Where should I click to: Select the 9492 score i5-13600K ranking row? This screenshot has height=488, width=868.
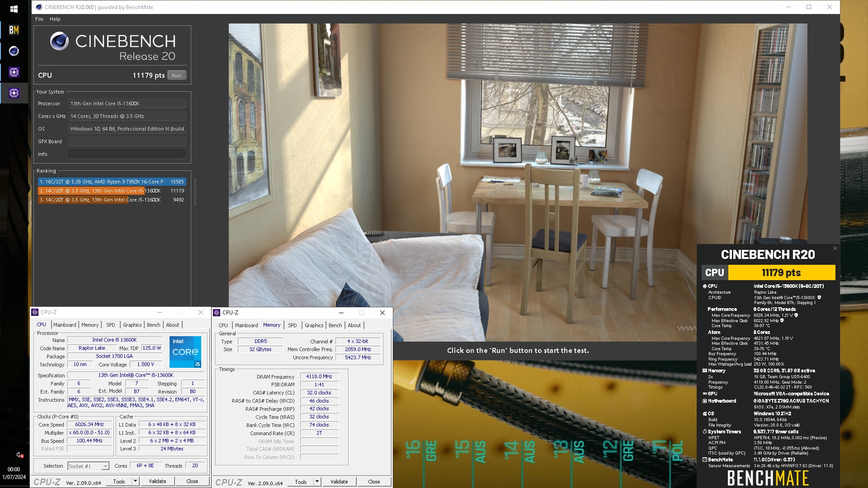pos(112,200)
